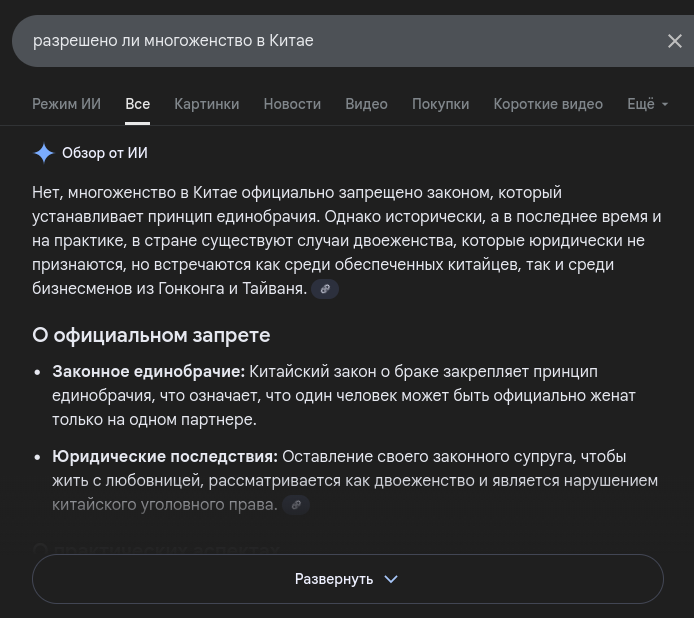Open the Короткие видео tab
The width and height of the screenshot is (694, 618).
548,104
